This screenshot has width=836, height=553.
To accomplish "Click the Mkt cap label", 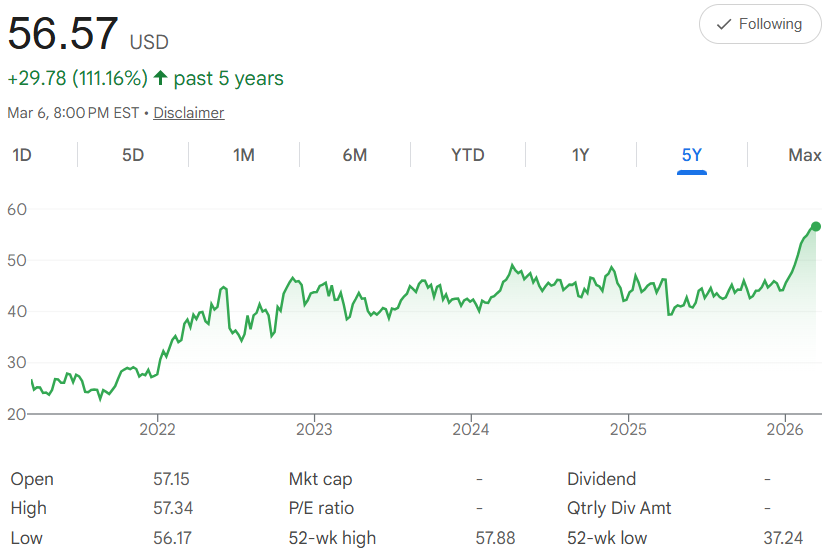I will click(320, 480).
